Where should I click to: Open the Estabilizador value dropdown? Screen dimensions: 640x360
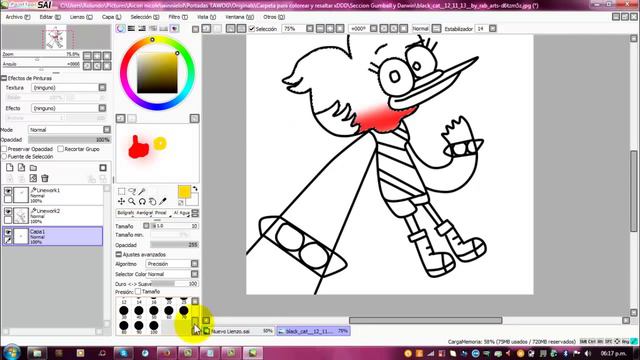click(493, 29)
